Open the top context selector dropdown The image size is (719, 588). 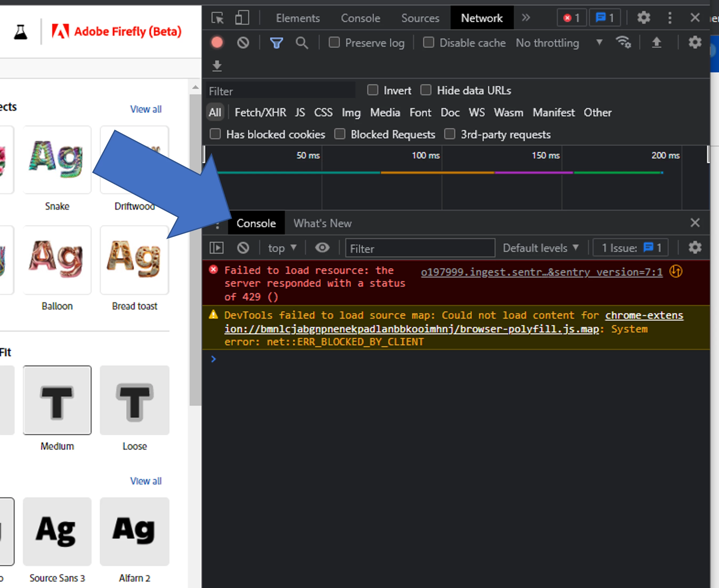(282, 248)
